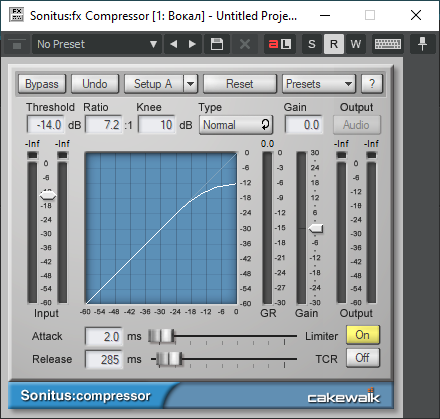Go to next preset arrow
The height and width of the screenshot is (419, 440).
coord(192,44)
